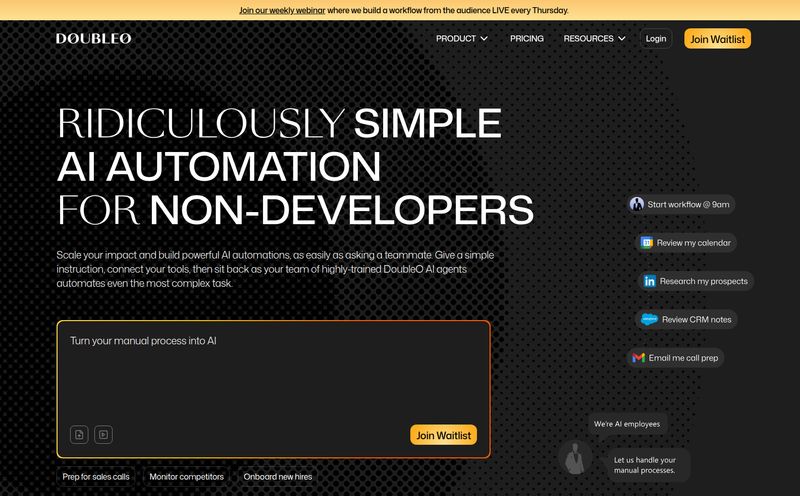Click the Start workflow @ 9am chip text

(688, 205)
